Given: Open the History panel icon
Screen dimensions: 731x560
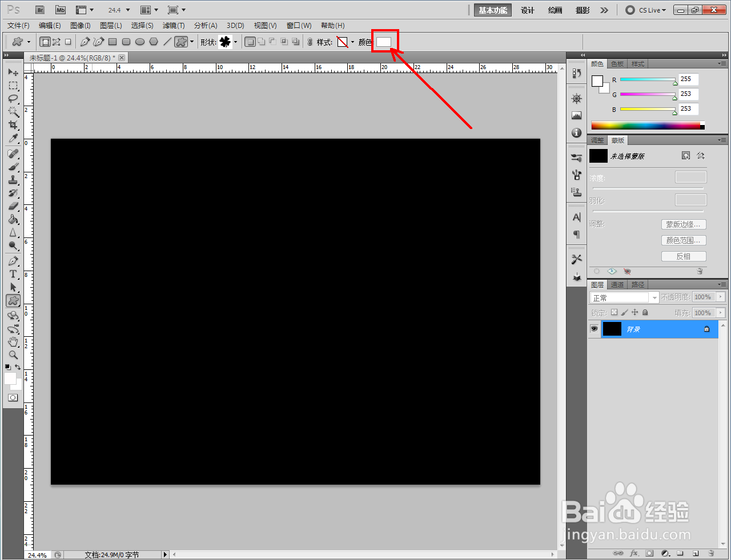Looking at the screenshot, I should (x=577, y=73).
